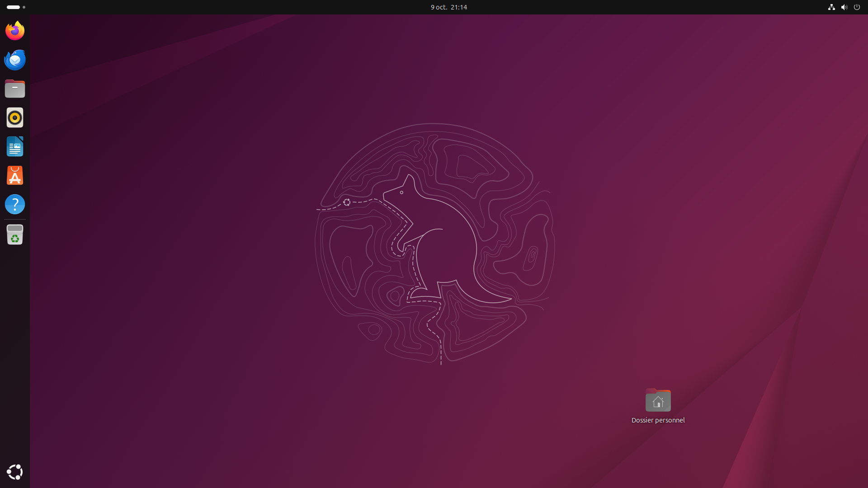
Task: Click the small second workspace dot
Action: click(24, 7)
